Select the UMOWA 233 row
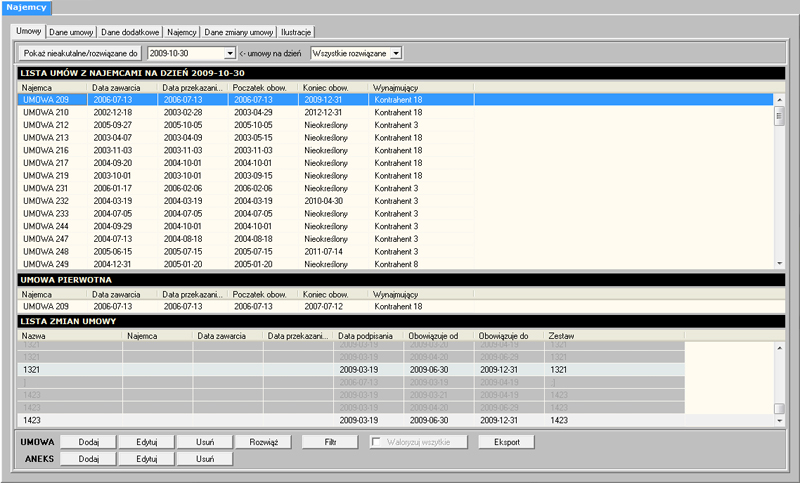Viewport: 800px width, 483px height. tap(246, 214)
